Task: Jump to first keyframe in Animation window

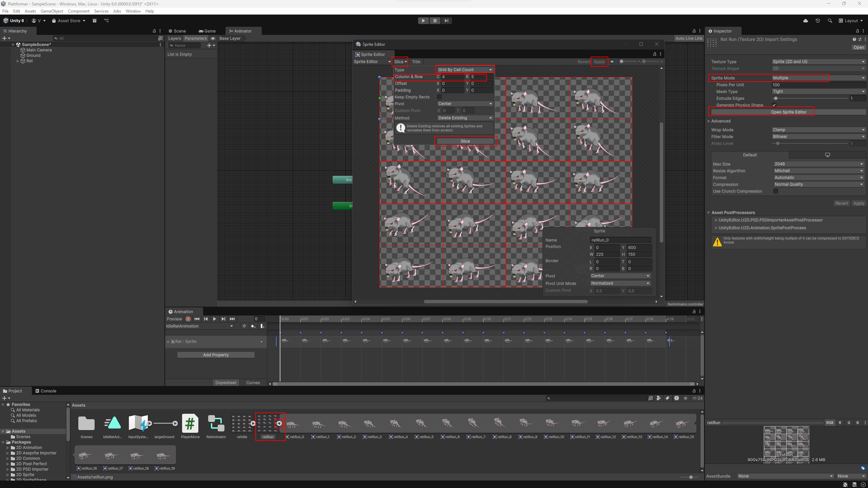Action: tap(197, 319)
